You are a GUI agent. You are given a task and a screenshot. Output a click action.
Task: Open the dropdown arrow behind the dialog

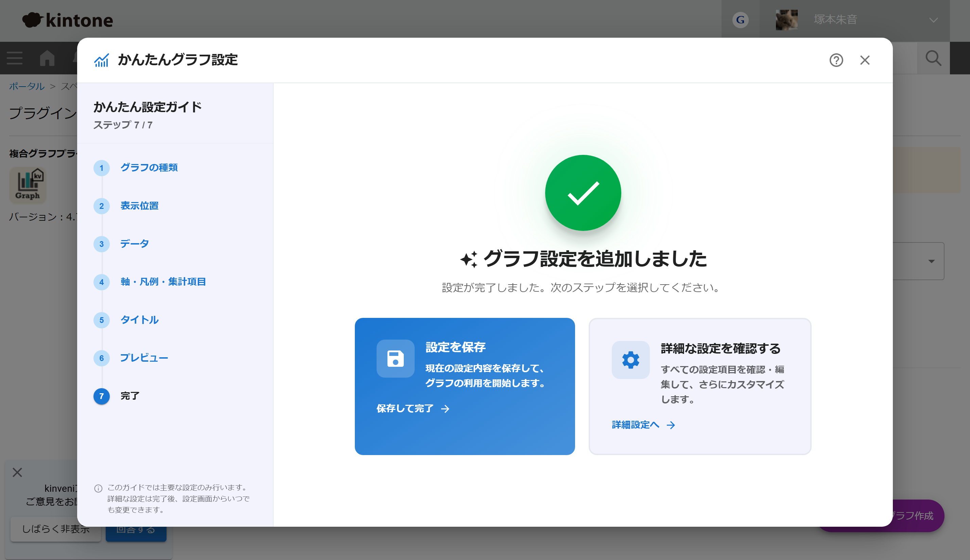click(931, 261)
